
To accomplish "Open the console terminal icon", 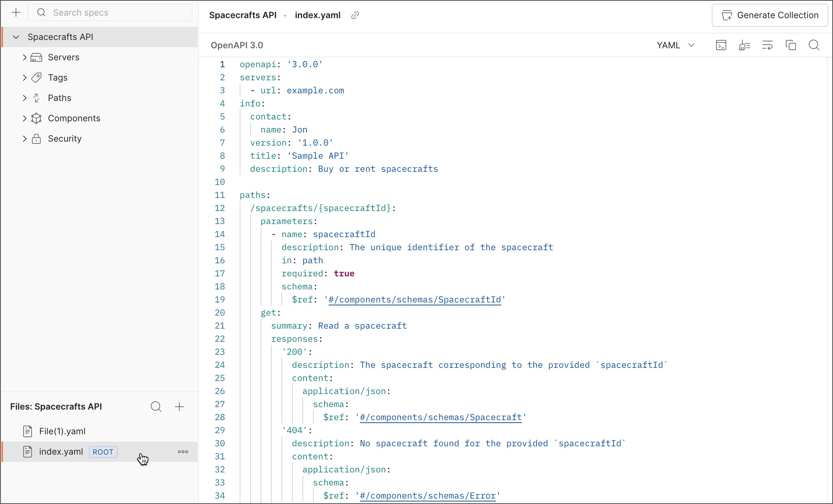I will point(721,45).
